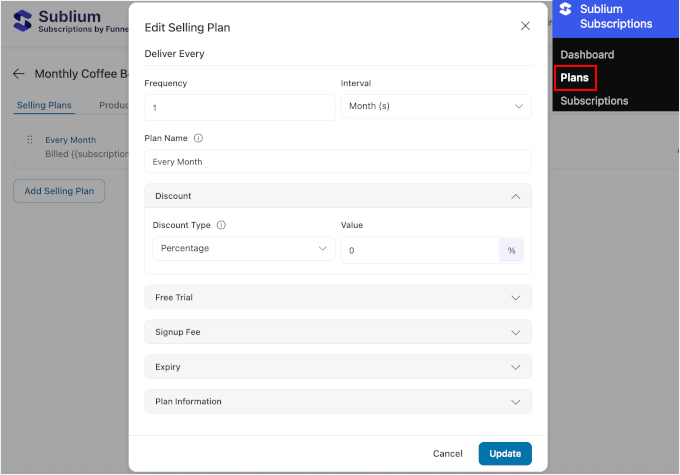Click the Cancel button
680x475 pixels.
tap(448, 454)
